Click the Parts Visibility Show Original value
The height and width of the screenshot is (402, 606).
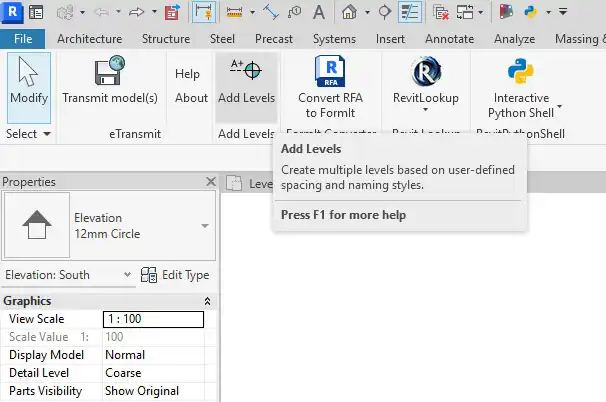(153, 391)
